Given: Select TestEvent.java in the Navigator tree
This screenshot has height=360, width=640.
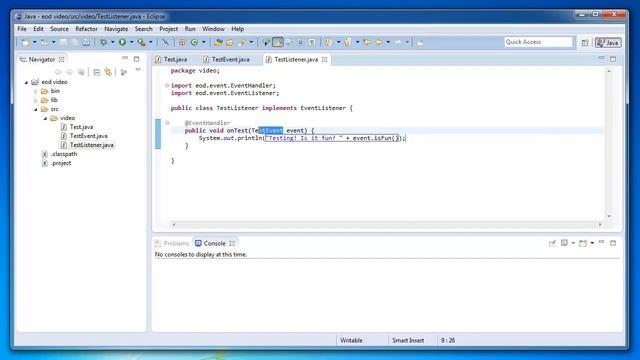Looking at the screenshot, I should [x=89, y=136].
